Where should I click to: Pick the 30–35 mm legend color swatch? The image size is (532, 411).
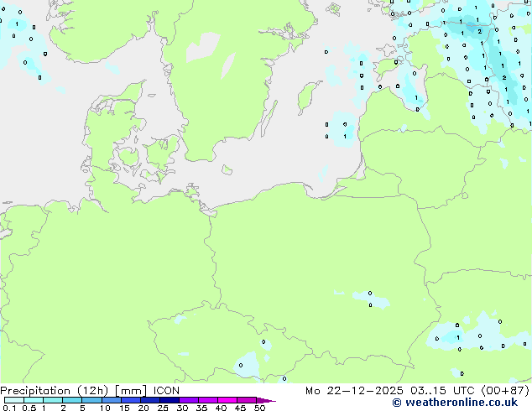coord(188,400)
